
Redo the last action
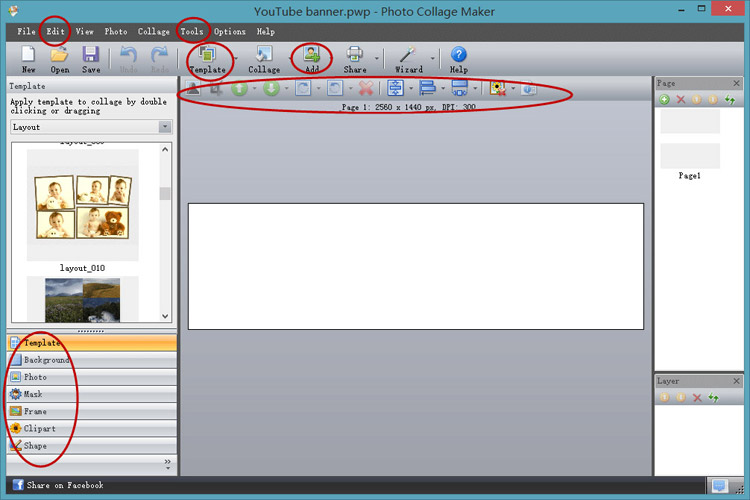[x=160, y=59]
